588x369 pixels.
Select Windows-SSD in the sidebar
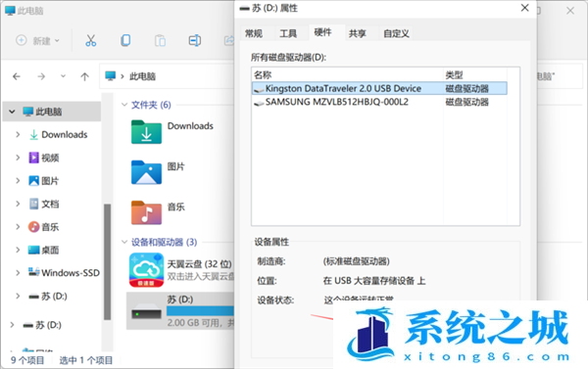[64, 273]
